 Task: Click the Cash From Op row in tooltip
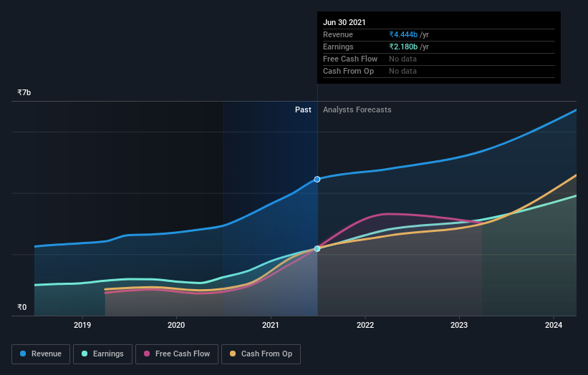click(439, 71)
